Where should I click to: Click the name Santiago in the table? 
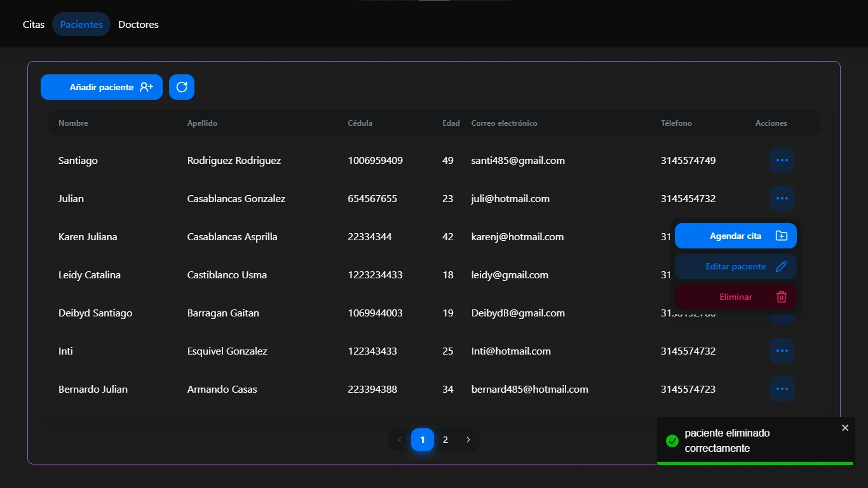click(78, 160)
